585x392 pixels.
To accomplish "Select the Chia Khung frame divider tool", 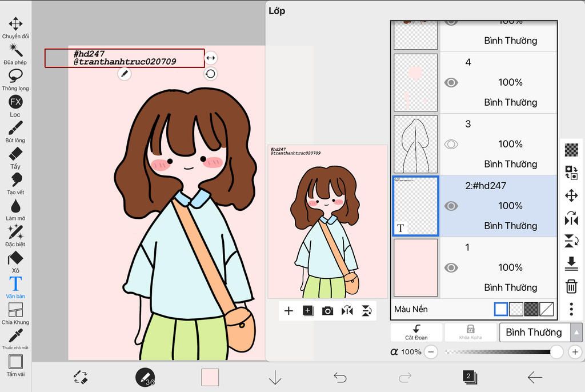I will click(15, 314).
